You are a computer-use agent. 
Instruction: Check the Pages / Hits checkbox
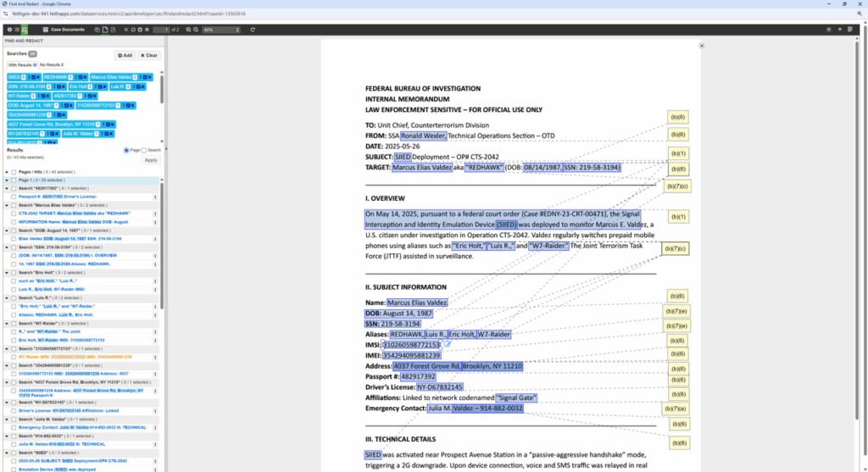(14, 172)
